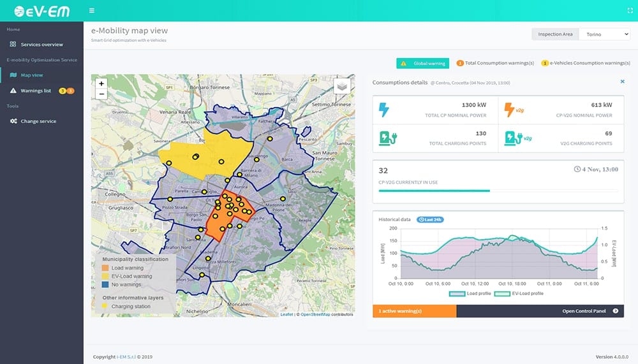Click the e-Mobility map view heading

point(130,31)
